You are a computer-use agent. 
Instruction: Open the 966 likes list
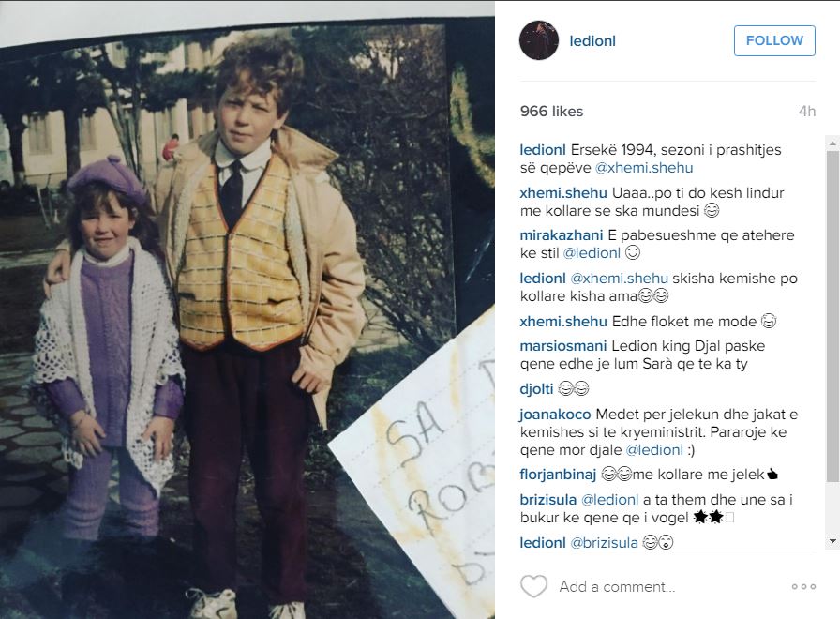click(551, 112)
